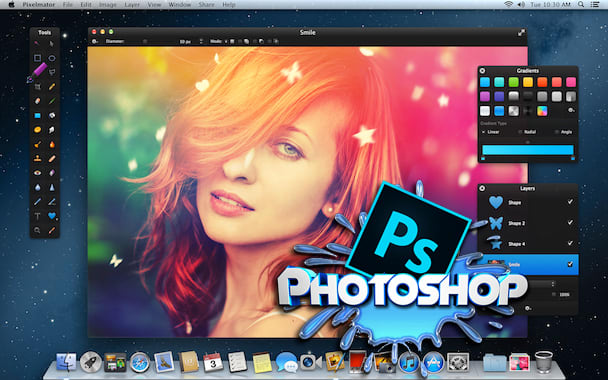Pick the orange Gradient tool
This screenshot has width=608, height=380.
[37, 130]
